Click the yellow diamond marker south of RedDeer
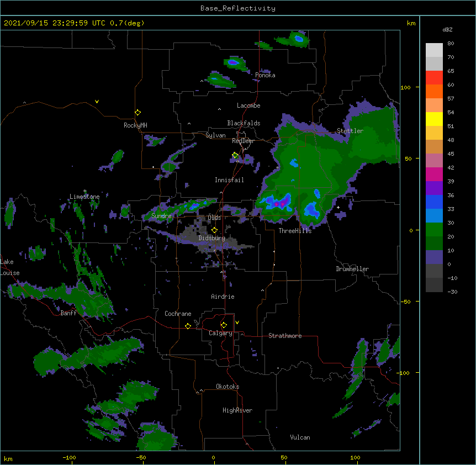 pos(235,155)
